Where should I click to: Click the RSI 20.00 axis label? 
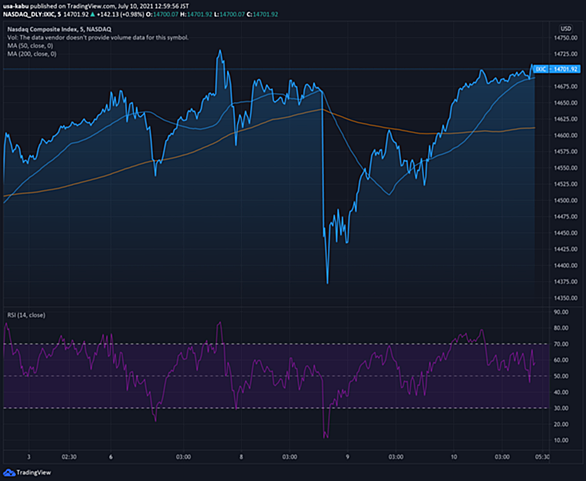click(561, 424)
